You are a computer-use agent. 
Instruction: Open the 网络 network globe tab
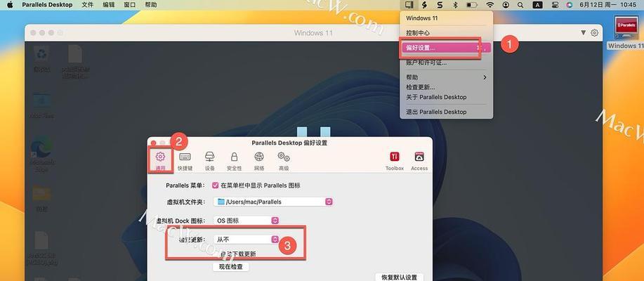(x=259, y=161)
